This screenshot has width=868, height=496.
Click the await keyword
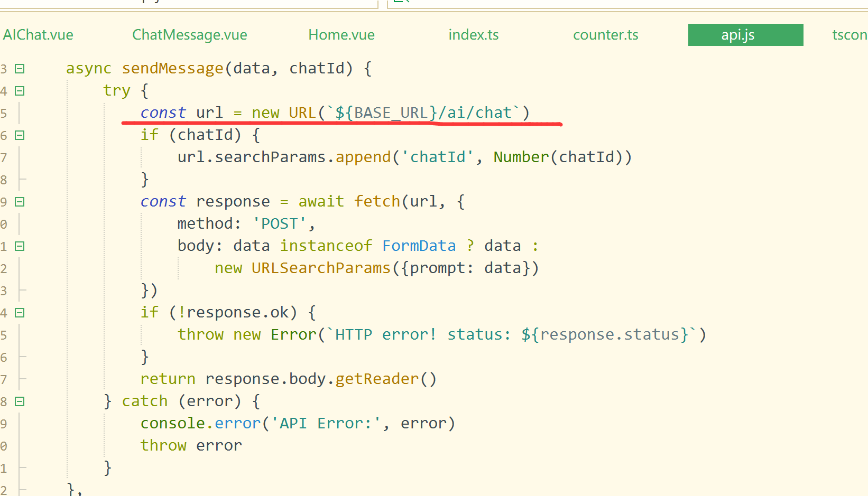click(x=321, y=202)
